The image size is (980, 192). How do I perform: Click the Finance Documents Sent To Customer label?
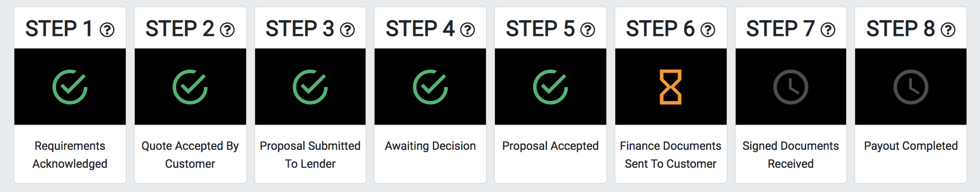tap(671, 155)
